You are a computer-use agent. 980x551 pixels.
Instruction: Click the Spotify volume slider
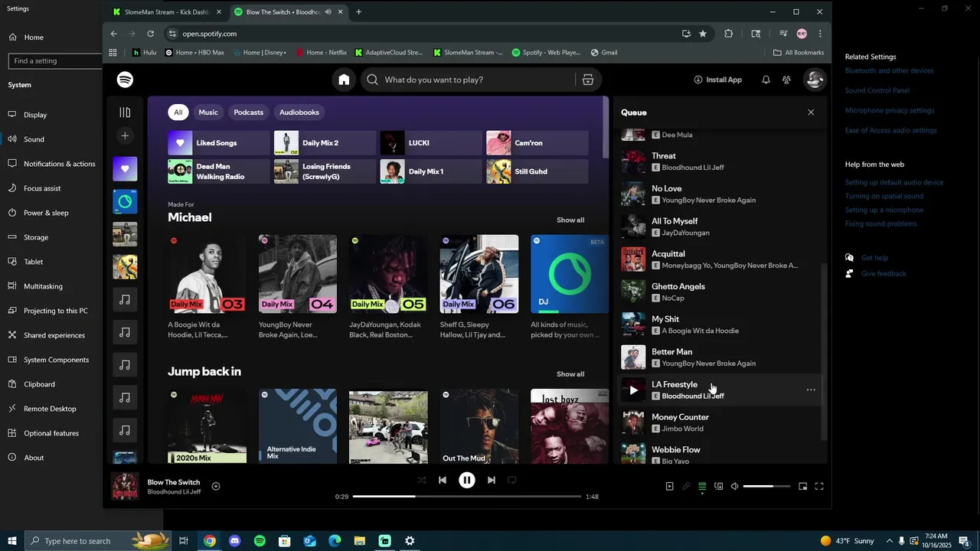click(766, 486)
